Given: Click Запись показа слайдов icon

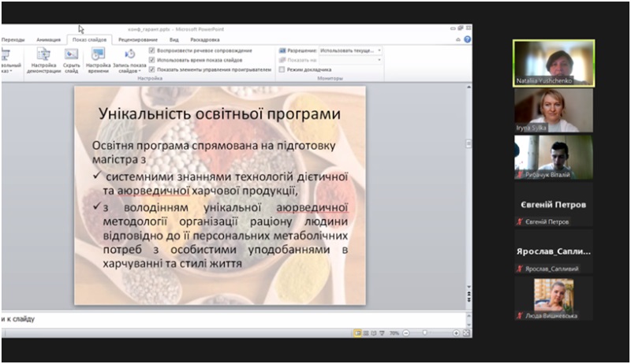Looking at the screenshot, I should [x=129, y=55].
